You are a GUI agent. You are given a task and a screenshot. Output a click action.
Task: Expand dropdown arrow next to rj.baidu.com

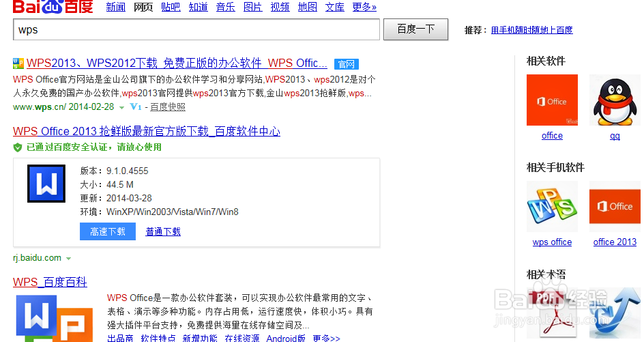point(69,259)
